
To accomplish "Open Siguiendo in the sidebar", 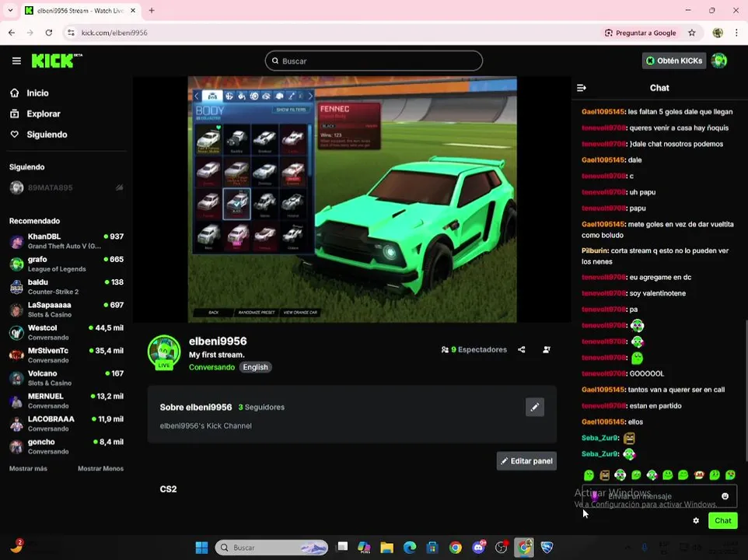I will tap(47, 135).
